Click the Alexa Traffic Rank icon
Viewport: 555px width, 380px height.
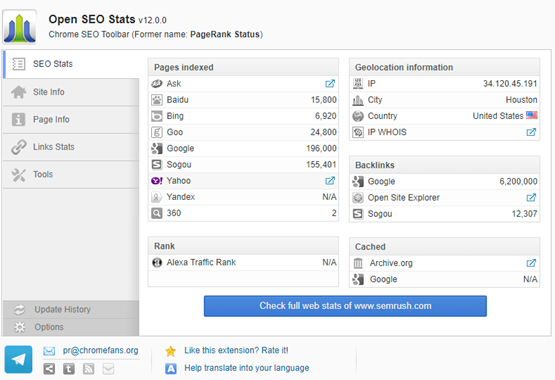coord(157,263)
